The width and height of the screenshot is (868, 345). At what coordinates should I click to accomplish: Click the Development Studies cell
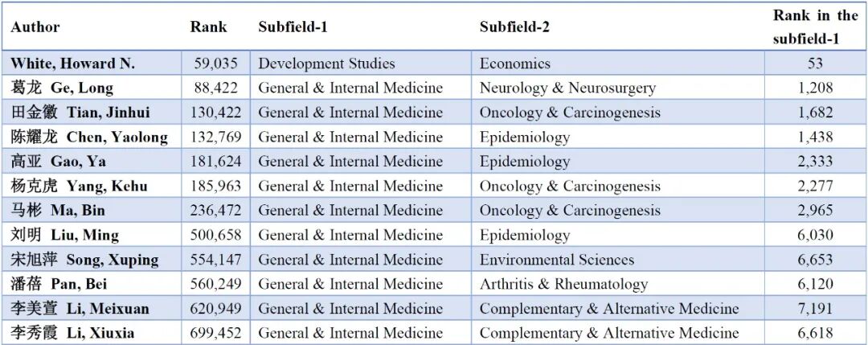[x=326, y=64]
